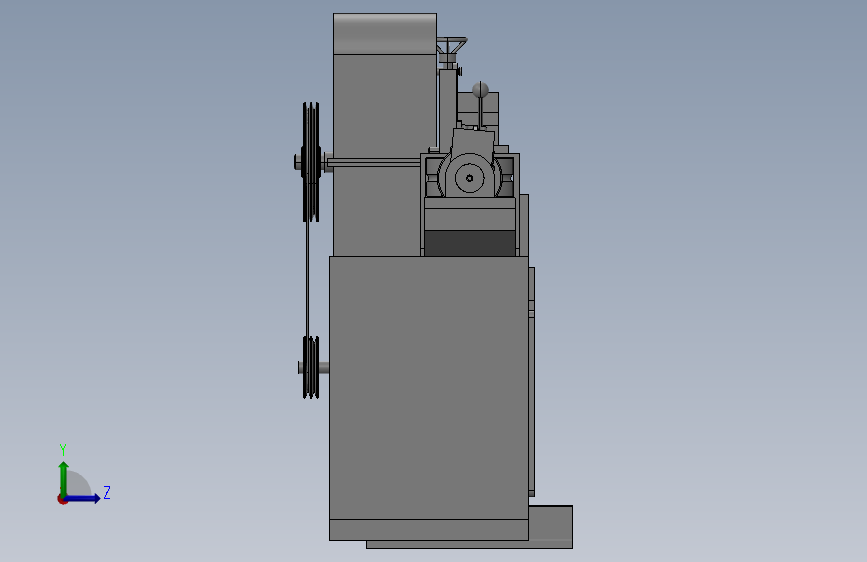This screenshot has height=562, width=867.
Task: Click the blue Z axis arrow of the triad
Action: (x=83, y=498)
